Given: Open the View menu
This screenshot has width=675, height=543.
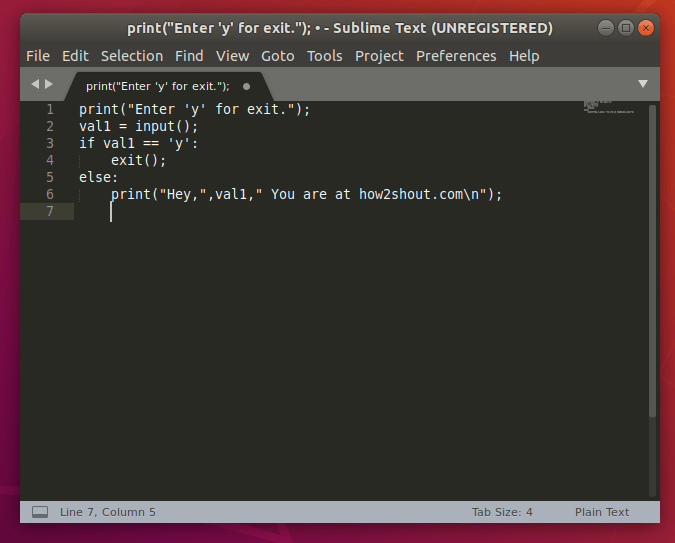Looking at the screenshot, I should (x=232, y=56).
